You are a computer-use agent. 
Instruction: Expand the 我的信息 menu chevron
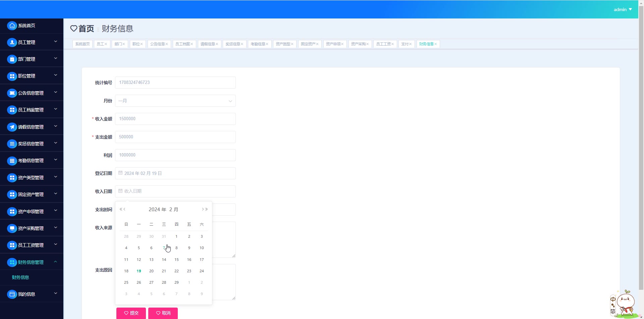coord(56,293)
